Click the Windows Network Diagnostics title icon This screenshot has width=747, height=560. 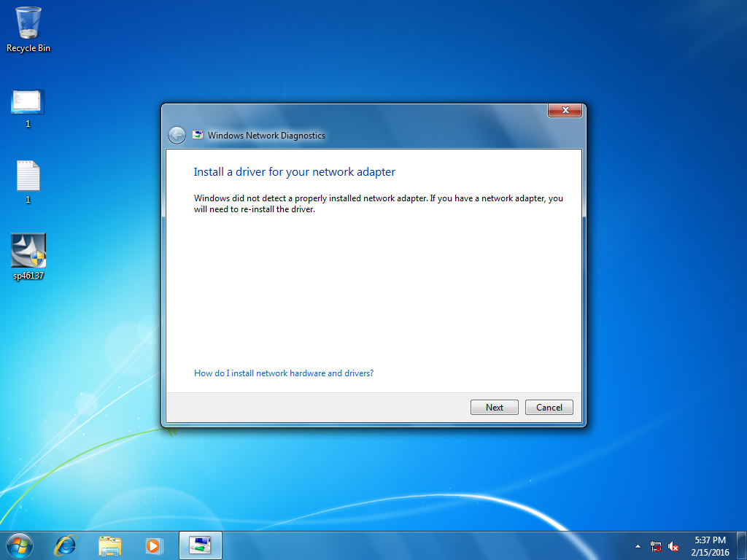(x=198, y=135)
